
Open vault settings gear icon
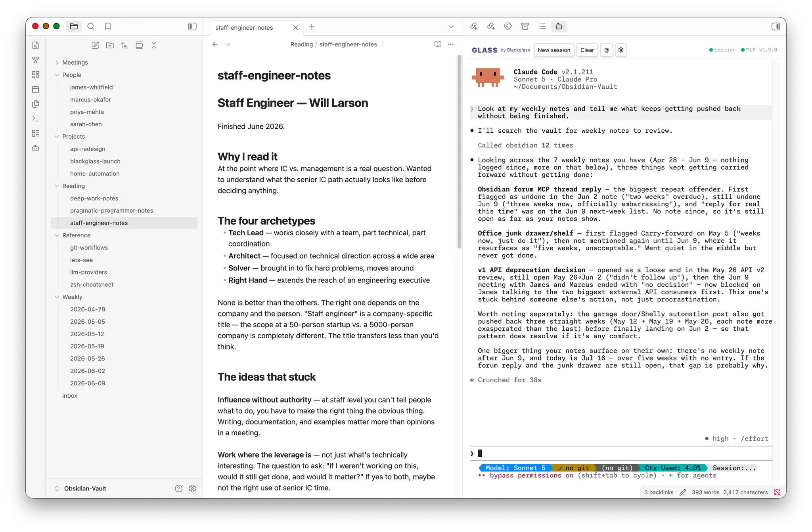pyautogui.click(x=193, y=488)
